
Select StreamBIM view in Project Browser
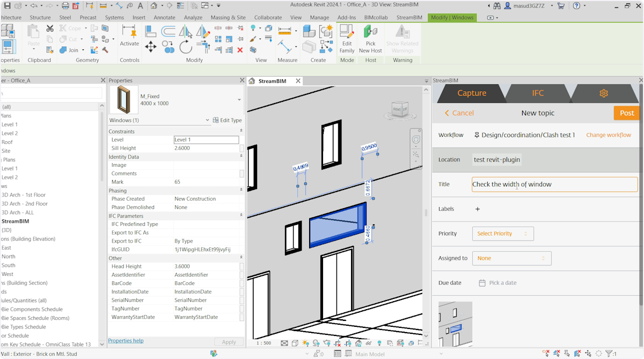(x=15, y=221)
